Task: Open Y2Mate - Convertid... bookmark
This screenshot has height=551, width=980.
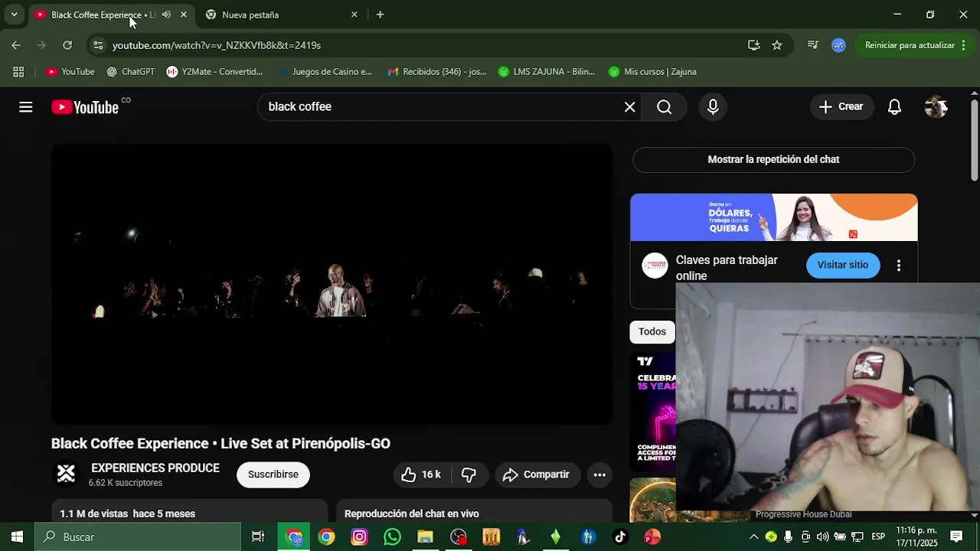Action: pos(215,72)
